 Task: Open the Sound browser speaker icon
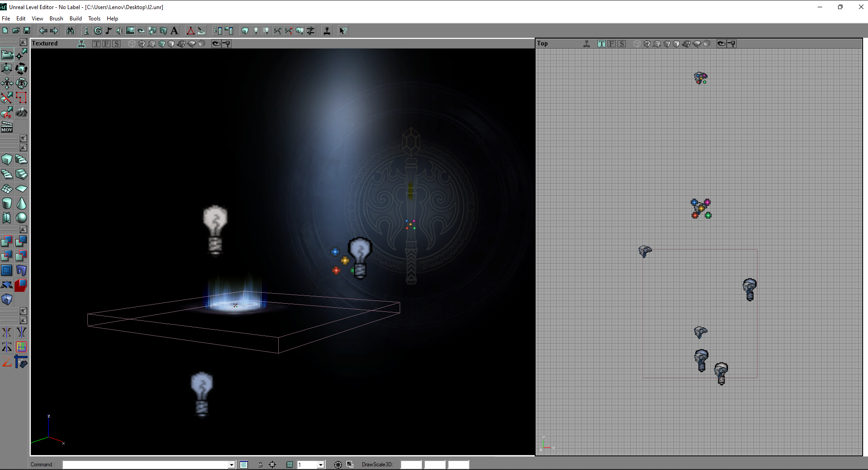(120, 30)
